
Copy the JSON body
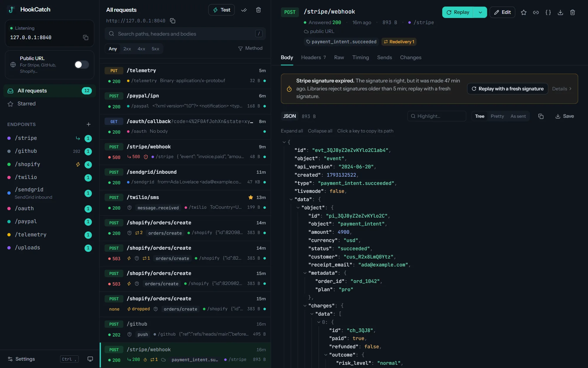click(541, 116)
